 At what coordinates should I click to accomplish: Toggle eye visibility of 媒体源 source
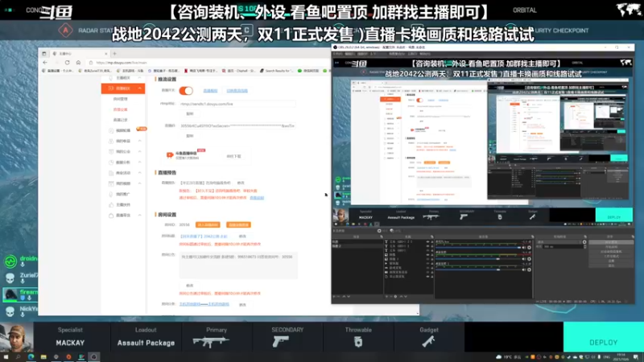pos(427,264)
